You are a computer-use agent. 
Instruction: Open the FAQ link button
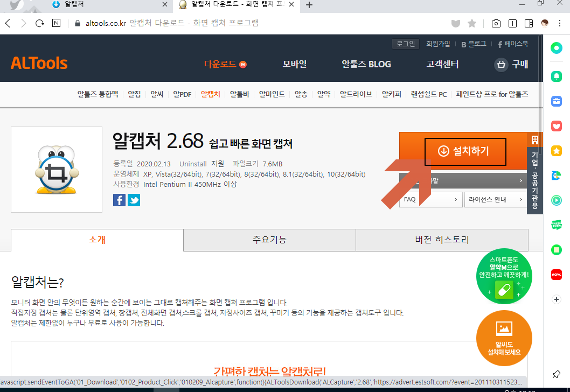pyautogui.click(x=431, y=199)
